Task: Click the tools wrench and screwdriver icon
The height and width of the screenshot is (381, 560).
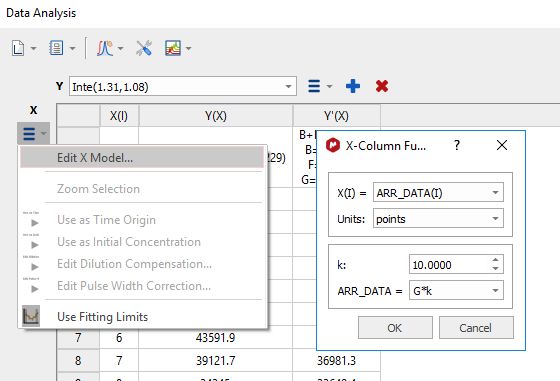Action: click(x=144, y=48)
